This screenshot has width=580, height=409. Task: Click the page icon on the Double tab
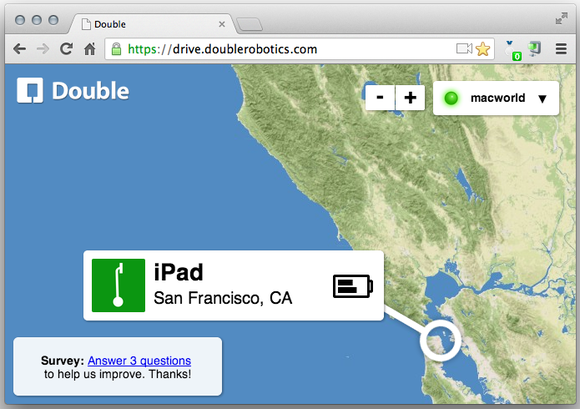pyautogui.click(x=86, y=24)
